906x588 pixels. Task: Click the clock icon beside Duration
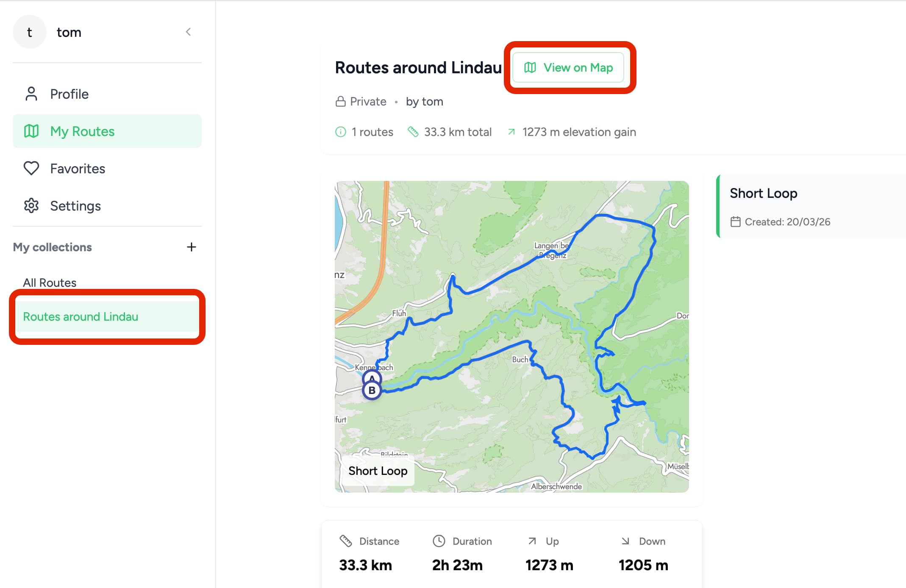click(x=439, y=541)
